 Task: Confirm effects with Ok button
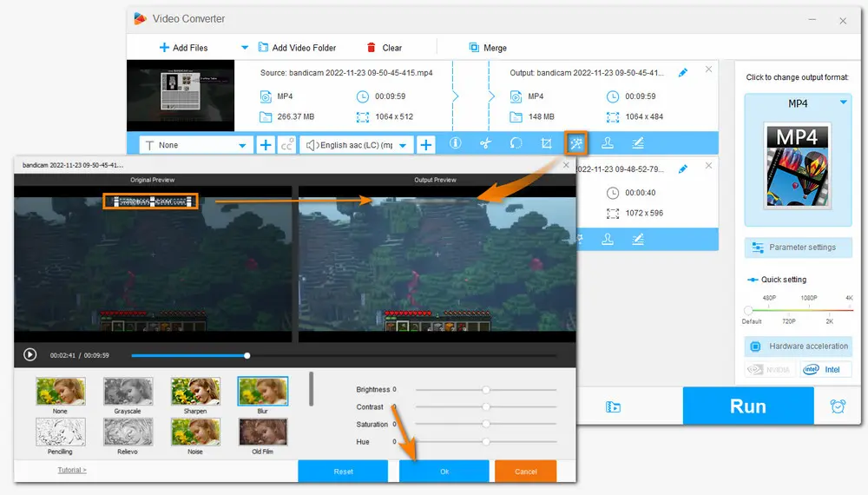click(x=444, y=472)
